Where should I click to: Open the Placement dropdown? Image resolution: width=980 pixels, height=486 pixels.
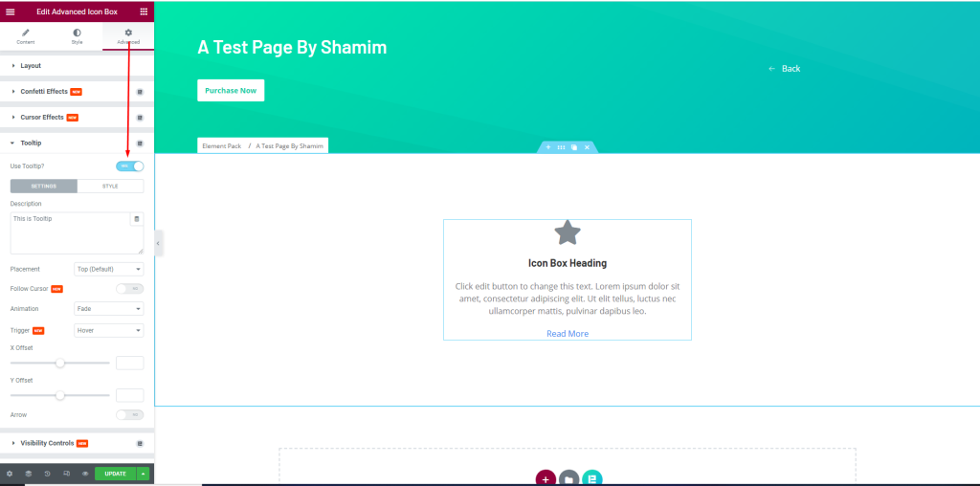pyautogui.click(x=108, y=269)
